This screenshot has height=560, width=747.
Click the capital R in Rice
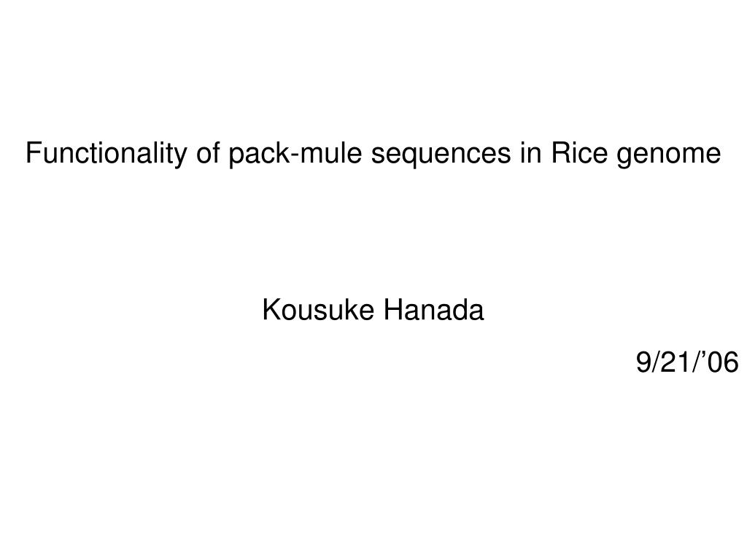point(560,153)
